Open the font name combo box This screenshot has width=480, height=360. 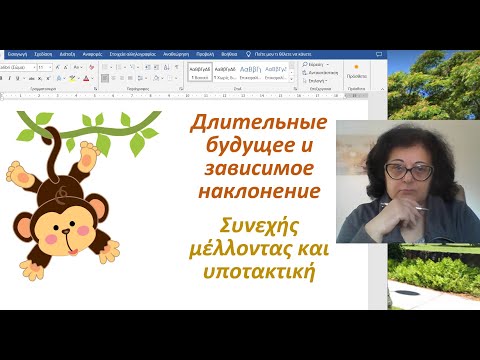pyautogui.click(x=18, y=67)
